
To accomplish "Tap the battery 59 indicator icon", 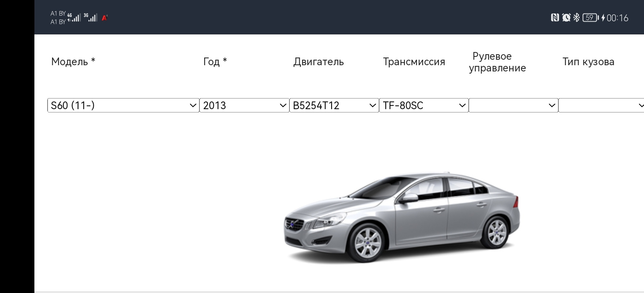I will coord(590,18).
